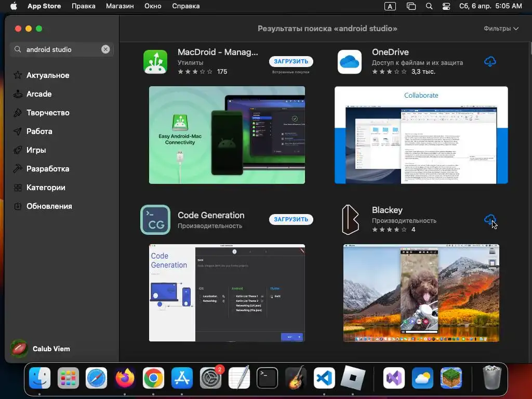Click MacDroid 175 ratings stars

(x=195, y=72)
